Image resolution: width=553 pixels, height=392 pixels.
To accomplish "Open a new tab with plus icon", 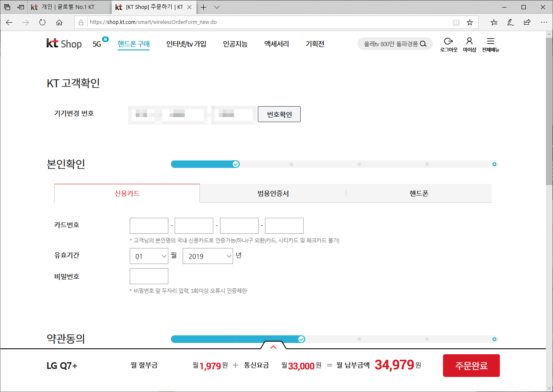I will click(x=203, y=7).
